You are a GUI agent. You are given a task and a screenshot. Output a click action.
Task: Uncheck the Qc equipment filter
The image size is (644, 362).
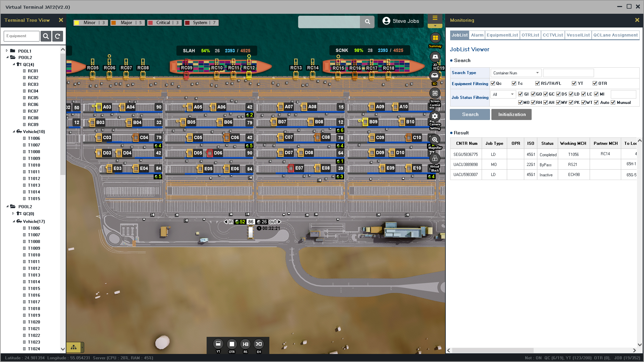coord(493,83)
